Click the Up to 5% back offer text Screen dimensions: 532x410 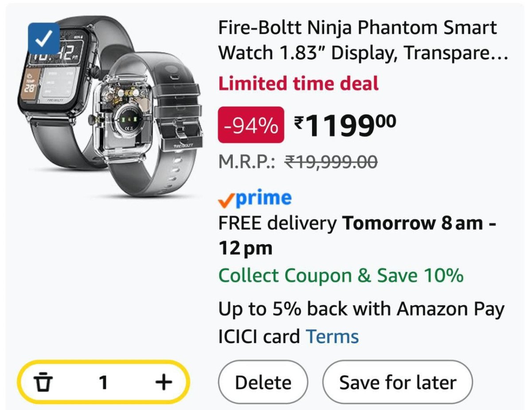pos(361,309)
